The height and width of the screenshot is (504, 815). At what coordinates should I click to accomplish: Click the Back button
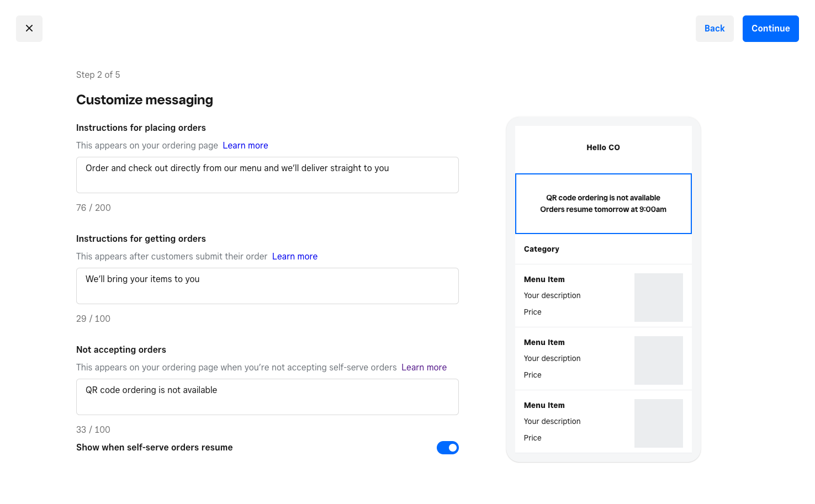[715, 28]
